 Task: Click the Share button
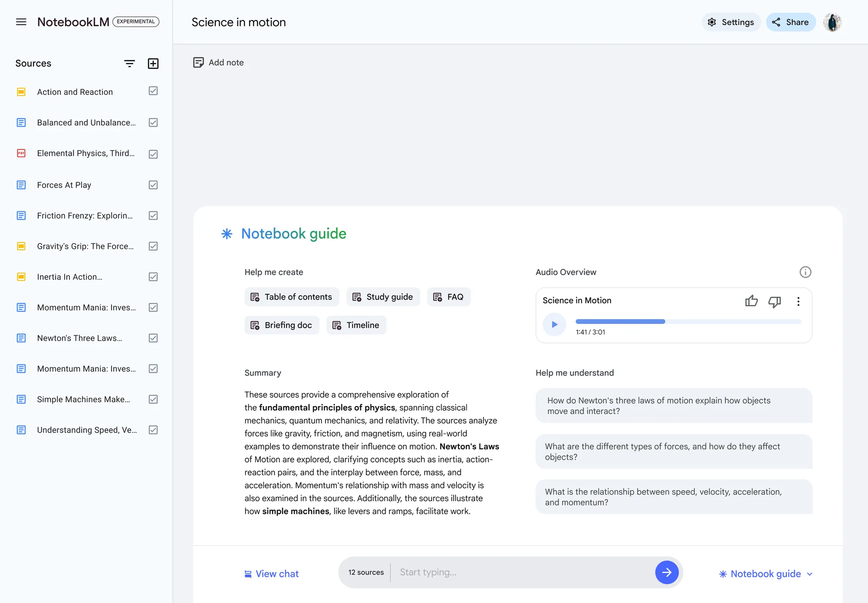pyautogui.click(x=790, y=22)
